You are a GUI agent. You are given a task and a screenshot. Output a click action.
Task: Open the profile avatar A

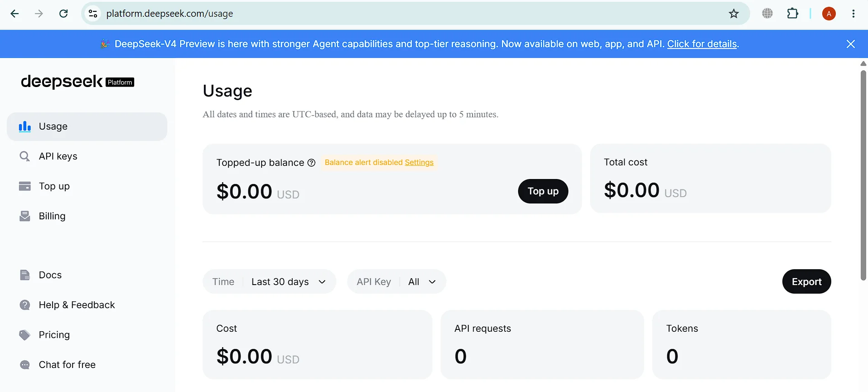point(829,14)
